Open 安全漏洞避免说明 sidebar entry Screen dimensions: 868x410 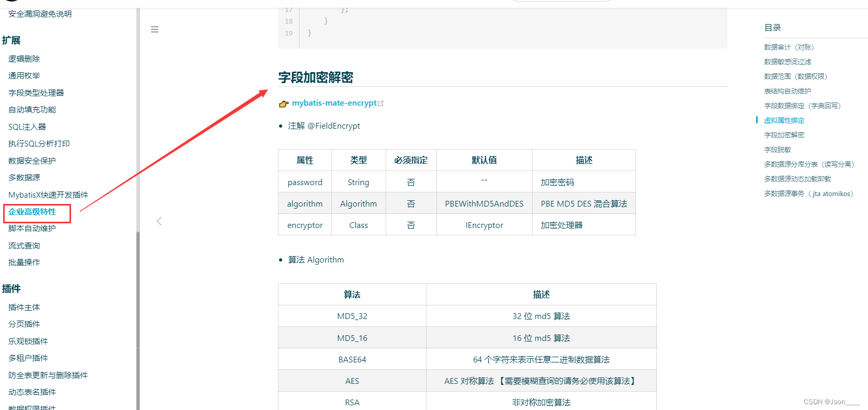(x=40, y=14)
